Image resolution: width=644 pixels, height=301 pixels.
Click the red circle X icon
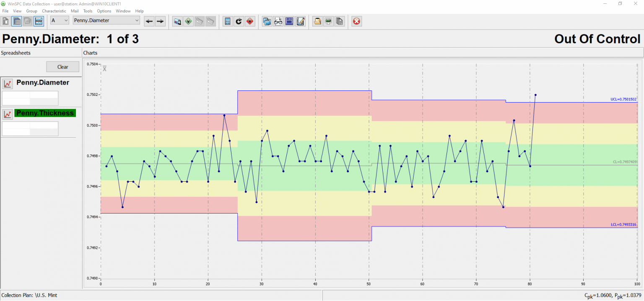(356, 21)
